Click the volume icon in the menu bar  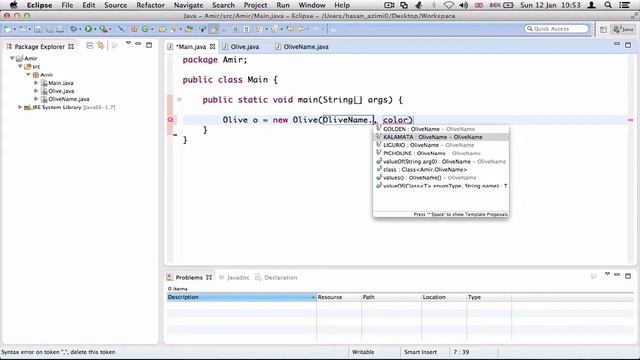tap(464, 5)
